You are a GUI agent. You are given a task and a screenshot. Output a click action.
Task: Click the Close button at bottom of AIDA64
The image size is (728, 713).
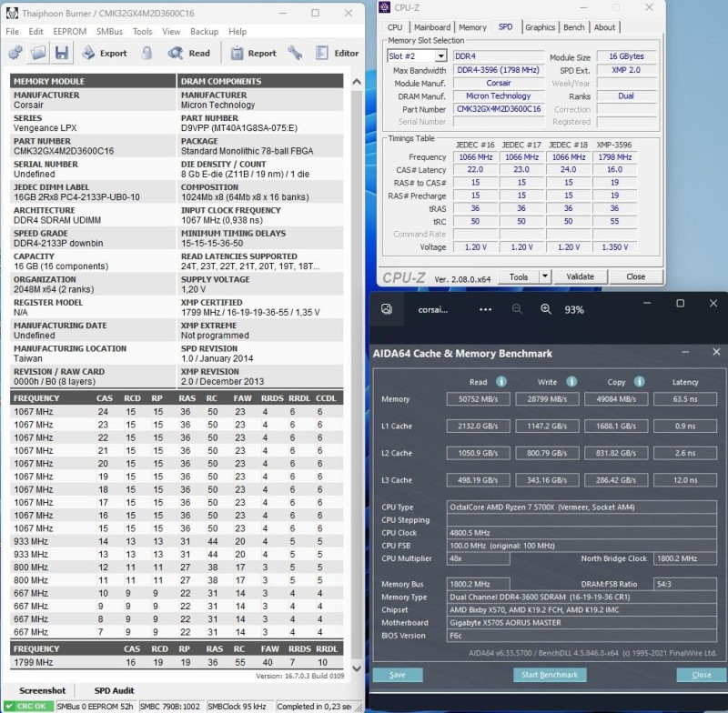[701, 675]
